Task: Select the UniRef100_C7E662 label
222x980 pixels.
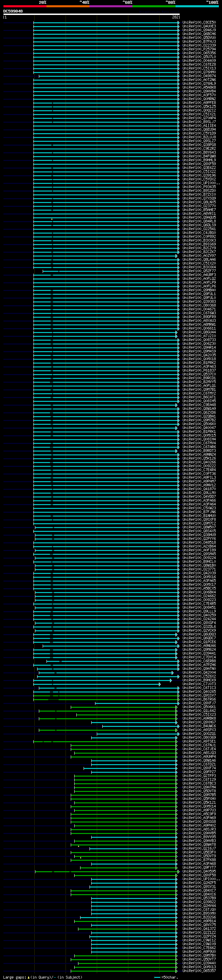Action: point(199,948)
